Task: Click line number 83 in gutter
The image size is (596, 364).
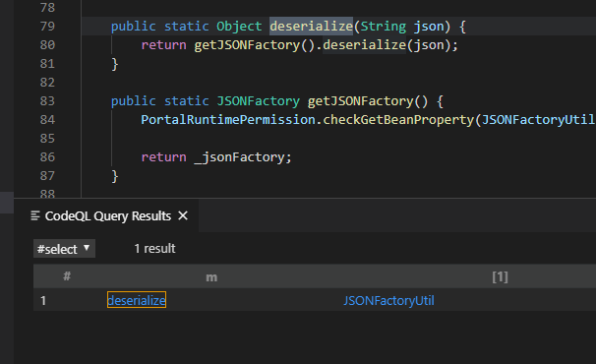Action: 47,101
